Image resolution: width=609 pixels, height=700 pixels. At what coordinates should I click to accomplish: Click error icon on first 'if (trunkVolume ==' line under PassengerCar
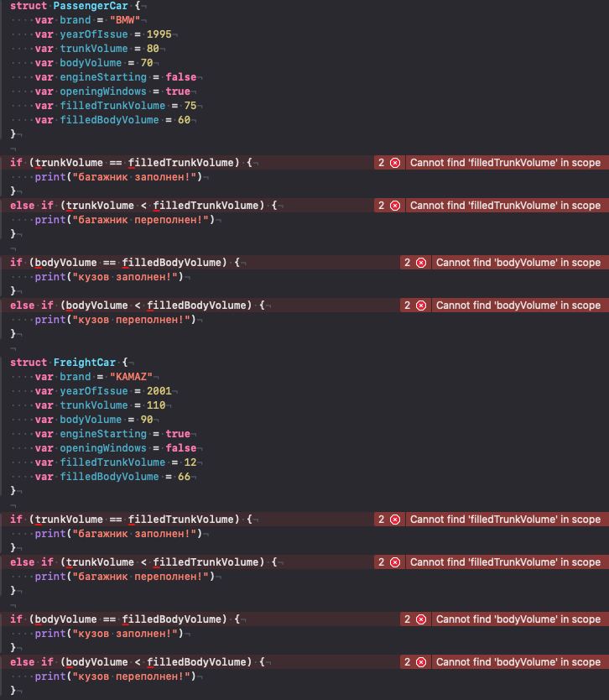click(395, 163)
